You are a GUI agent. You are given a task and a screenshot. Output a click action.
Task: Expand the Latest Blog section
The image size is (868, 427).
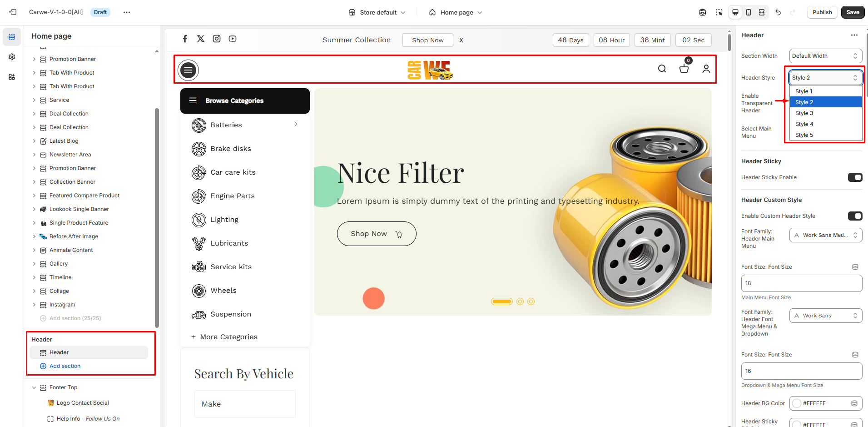point(34,141)
